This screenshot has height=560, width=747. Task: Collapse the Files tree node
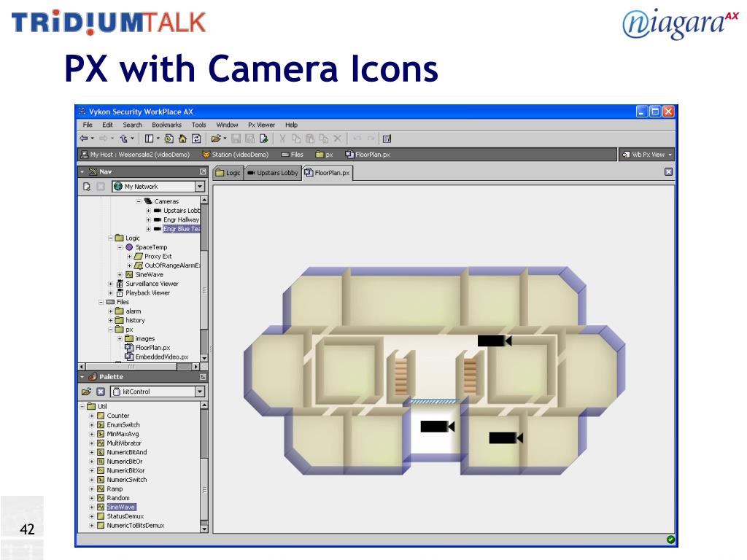tap(101, 302)
